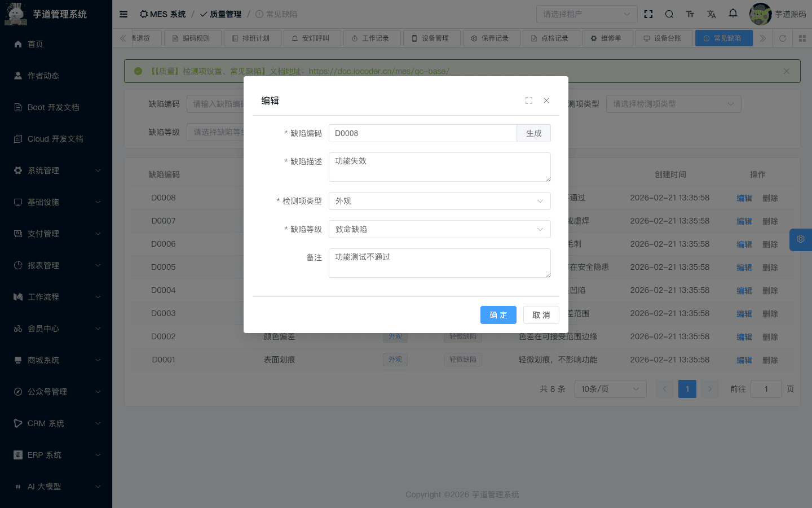Switch language using the translate icon
The width and height of the screenshot is (812, 508).
pos(712,14)
